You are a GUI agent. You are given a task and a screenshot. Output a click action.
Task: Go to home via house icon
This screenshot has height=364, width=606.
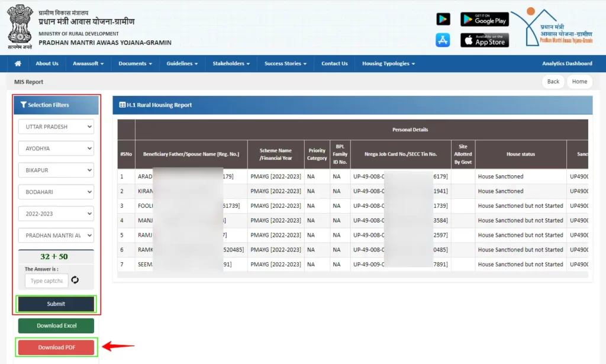(18, 63)
